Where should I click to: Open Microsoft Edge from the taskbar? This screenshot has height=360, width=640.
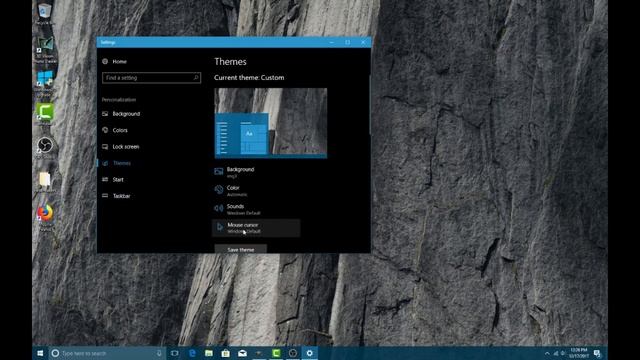click(x=192, y=353)
